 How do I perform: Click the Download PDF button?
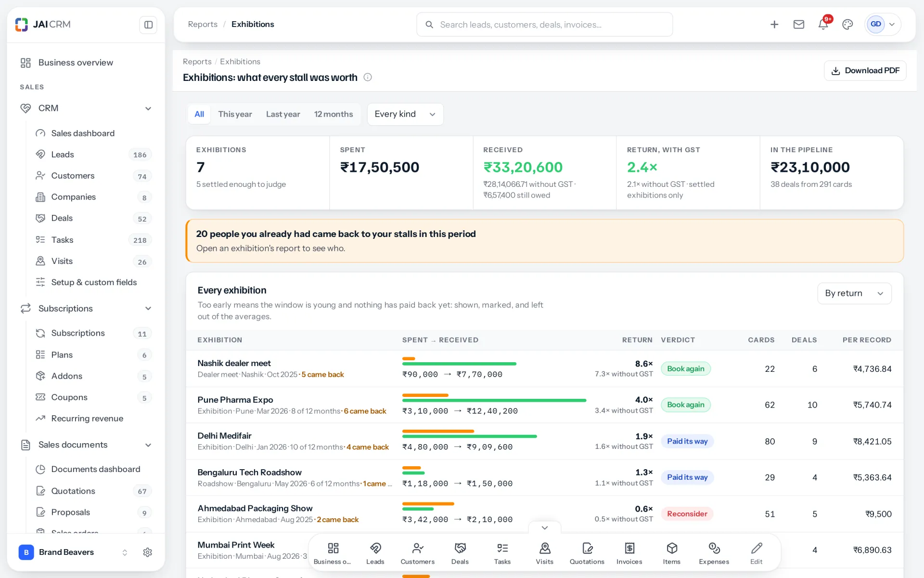pos(865,70)
